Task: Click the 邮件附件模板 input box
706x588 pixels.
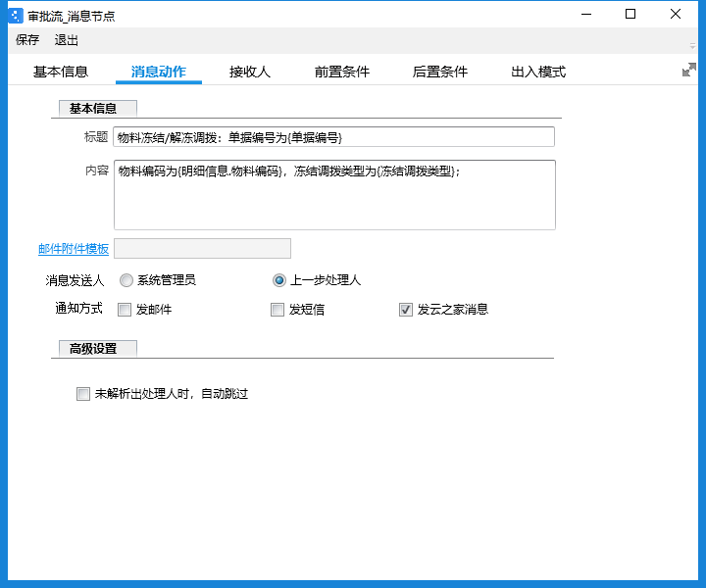Action: (x=202, y=248)
